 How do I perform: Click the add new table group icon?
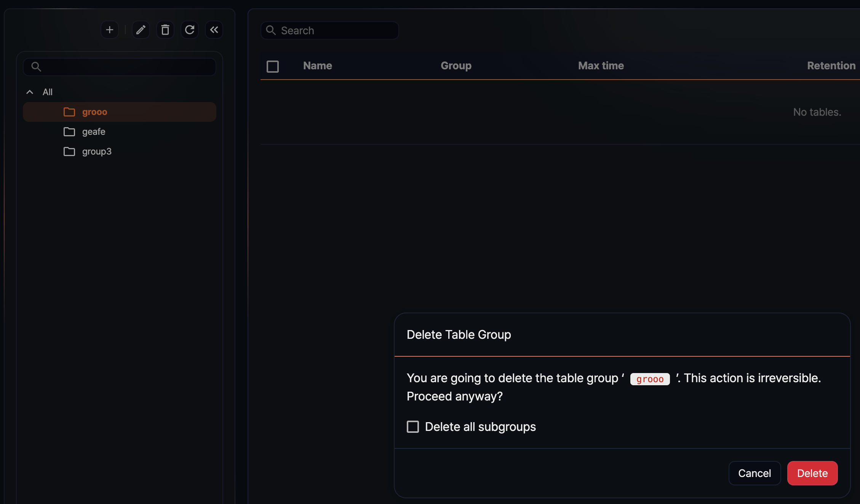click(x=109, y=30)
